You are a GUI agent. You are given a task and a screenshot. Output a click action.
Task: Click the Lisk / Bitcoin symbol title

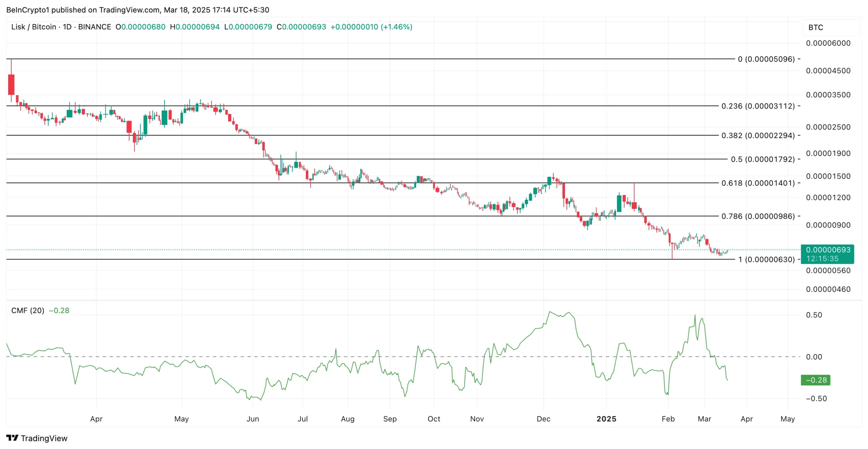[34, 27]
